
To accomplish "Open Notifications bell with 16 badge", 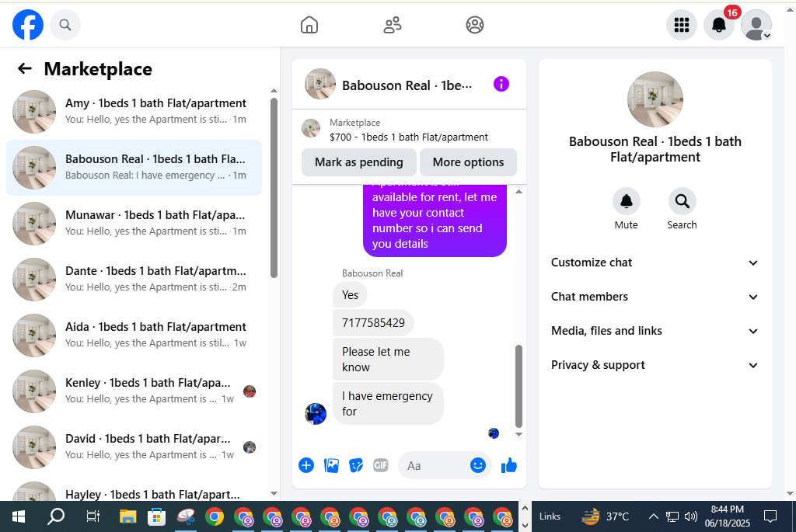I will [719, 25].
